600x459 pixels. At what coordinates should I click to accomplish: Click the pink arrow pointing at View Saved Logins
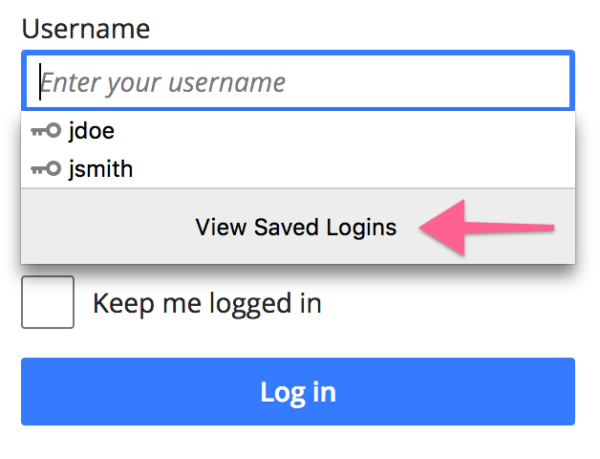pos(487,227)
